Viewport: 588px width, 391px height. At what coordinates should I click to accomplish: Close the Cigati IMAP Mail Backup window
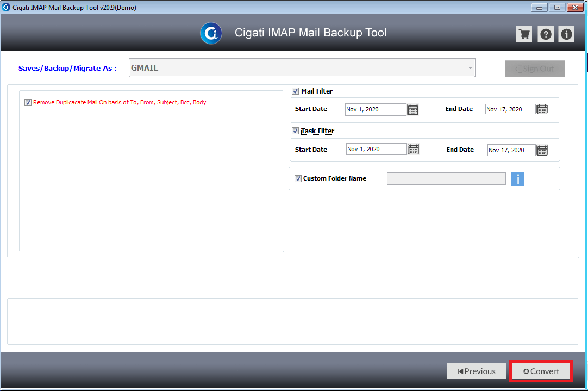click(575, 7)
